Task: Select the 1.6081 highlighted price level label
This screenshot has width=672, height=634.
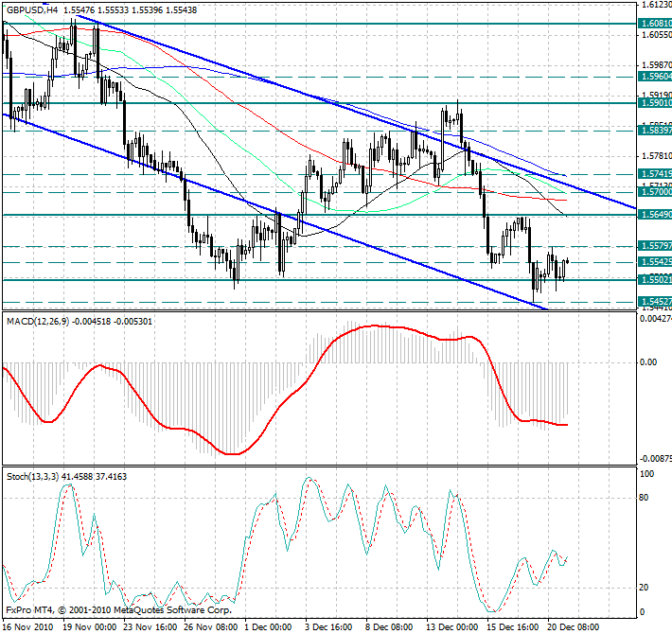Action: [x=655, y=23]
